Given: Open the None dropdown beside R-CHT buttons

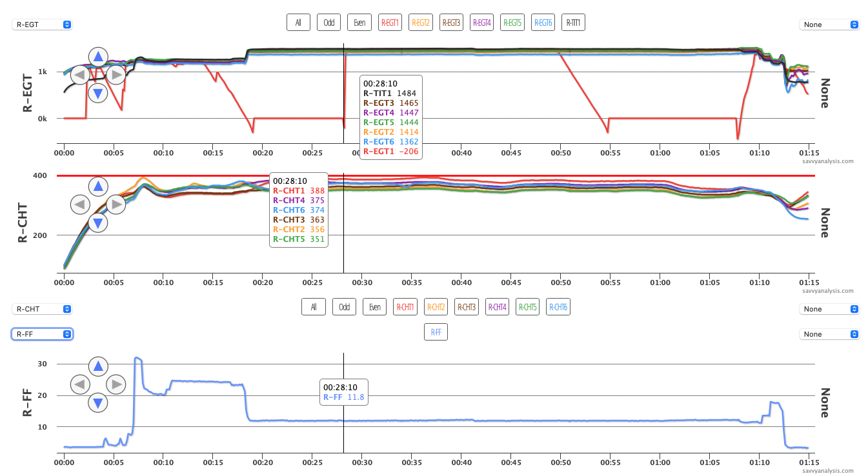Looking at the screenshot, I should (829, 309).
